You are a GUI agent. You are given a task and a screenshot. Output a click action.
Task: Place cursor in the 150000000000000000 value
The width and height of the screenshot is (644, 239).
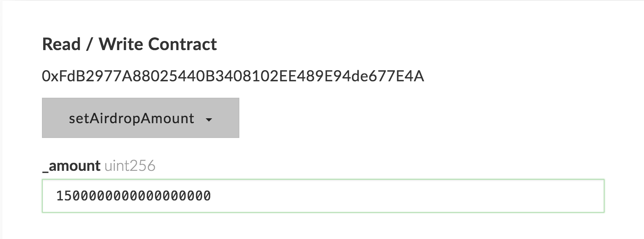tap(133, 196)
